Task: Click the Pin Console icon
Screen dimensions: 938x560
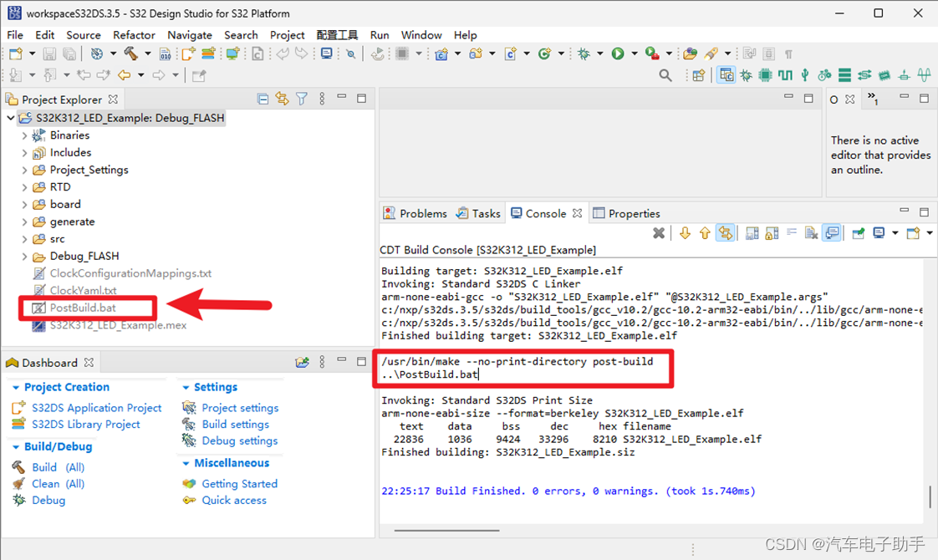Action: 859,233
